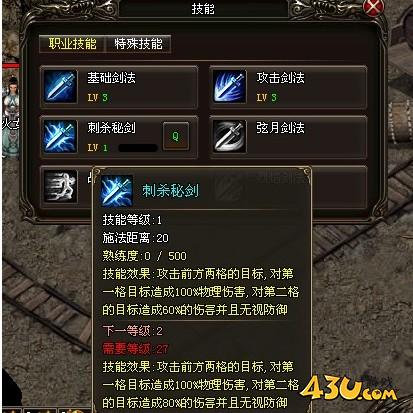Switch to the 职业技能 tab

[72, 44]
